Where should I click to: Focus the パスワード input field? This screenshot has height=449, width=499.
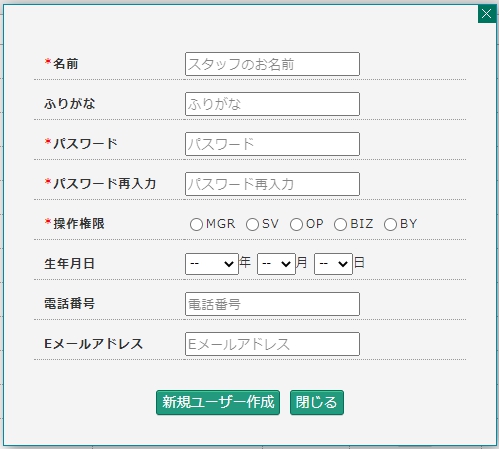[x=272, y=144]
